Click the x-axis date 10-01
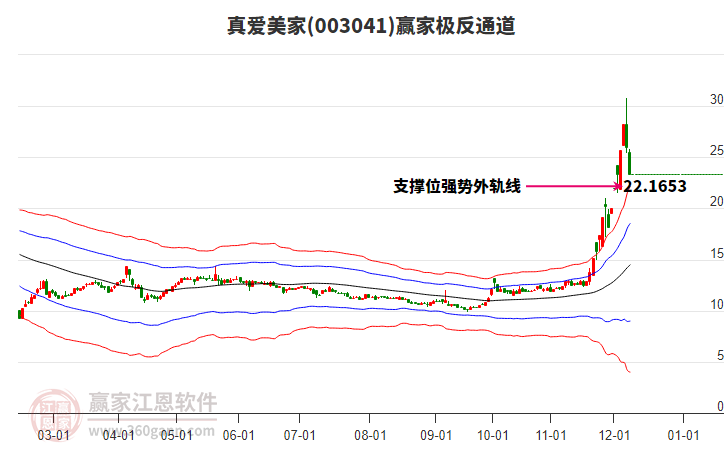Viewport: 726px width, 450px height. 492,435
